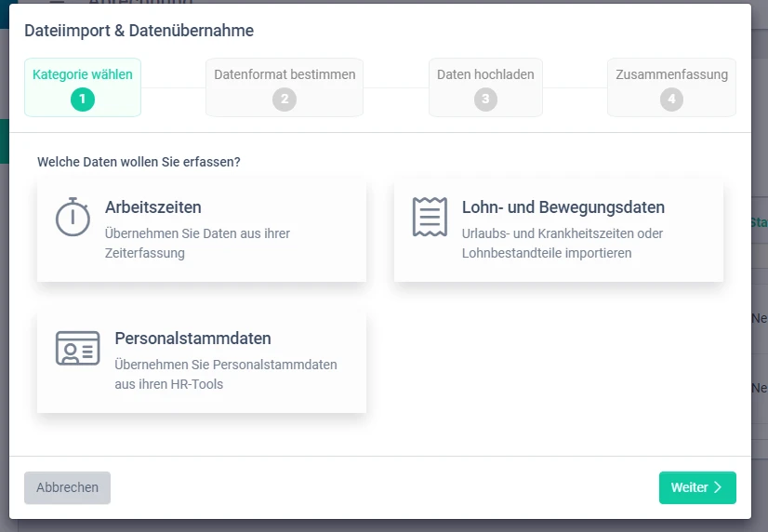
Task: Pick the Personalstammdaten heading
Action: (x=192, y=339)
